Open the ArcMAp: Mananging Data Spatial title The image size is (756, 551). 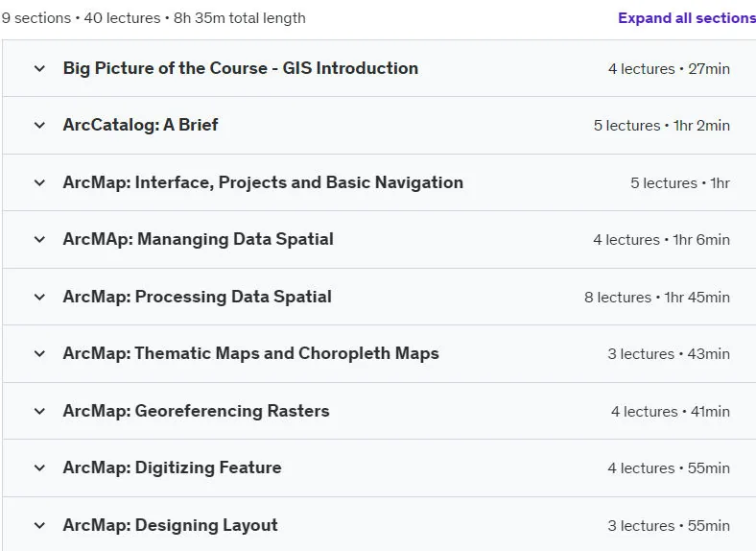(x=199, y=239)
